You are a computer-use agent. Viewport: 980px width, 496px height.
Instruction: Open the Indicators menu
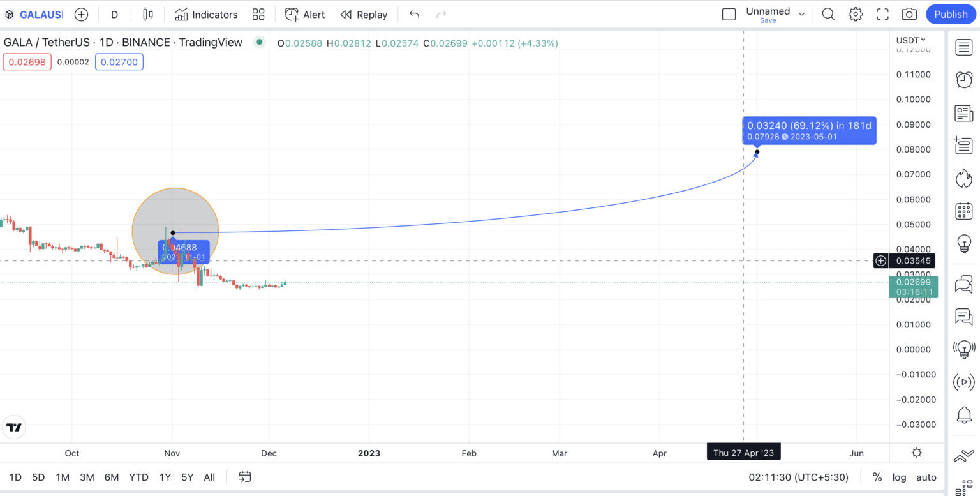coord(206,14)
